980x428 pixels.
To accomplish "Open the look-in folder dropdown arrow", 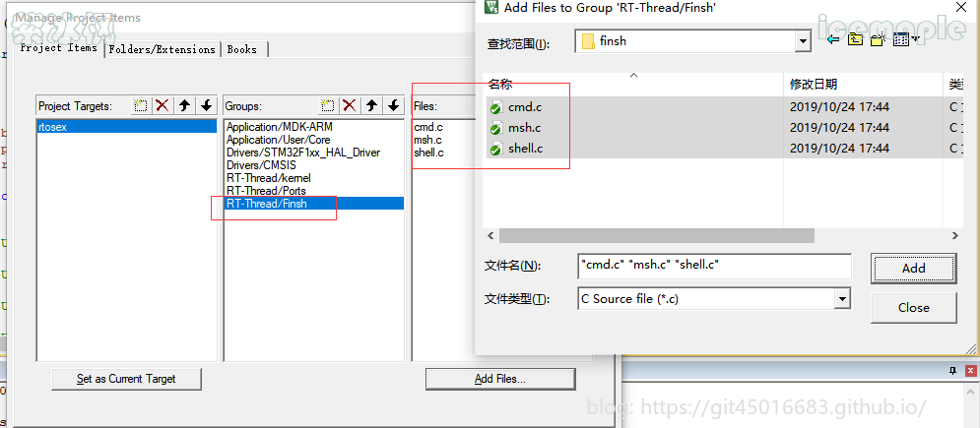I will click(x=803, y=41).
